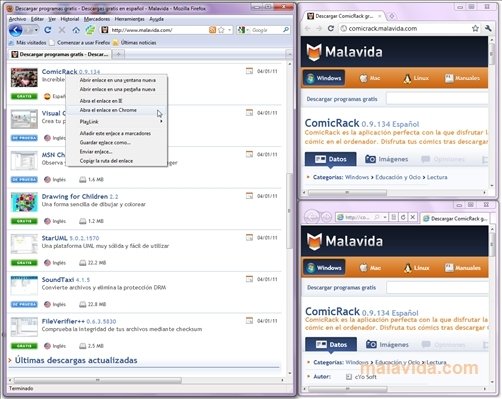Bookmark page with Firefox star icon
502x399 pixels.
(x=221, y=30)
